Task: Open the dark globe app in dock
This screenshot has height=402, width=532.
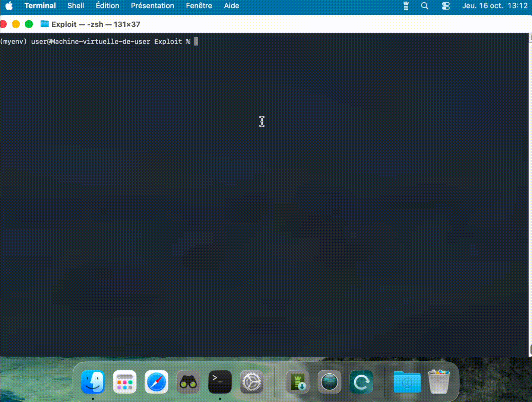Action: 329,382
